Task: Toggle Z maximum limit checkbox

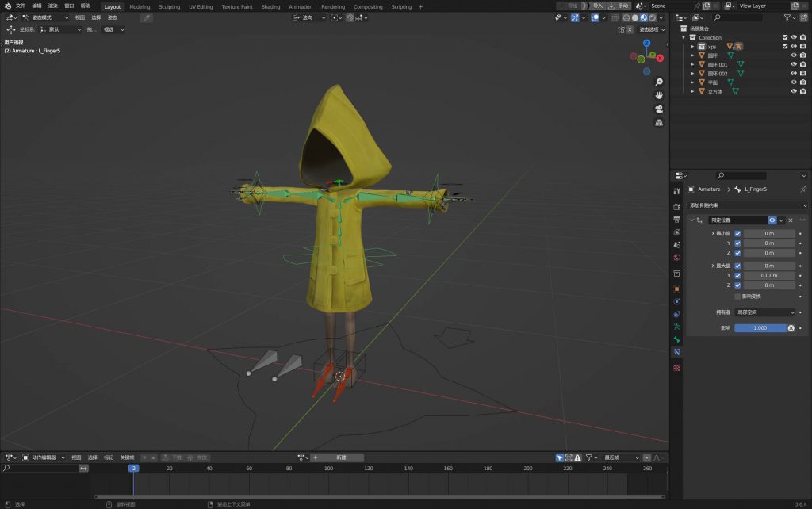Action: 737,285
